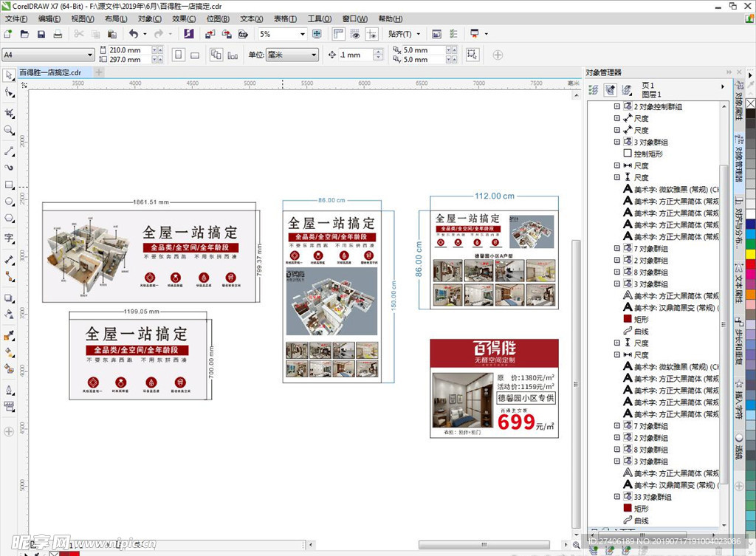Set page orientation to landscape
This screenshot has height=556, width=756.
click(x=195, y=55)
